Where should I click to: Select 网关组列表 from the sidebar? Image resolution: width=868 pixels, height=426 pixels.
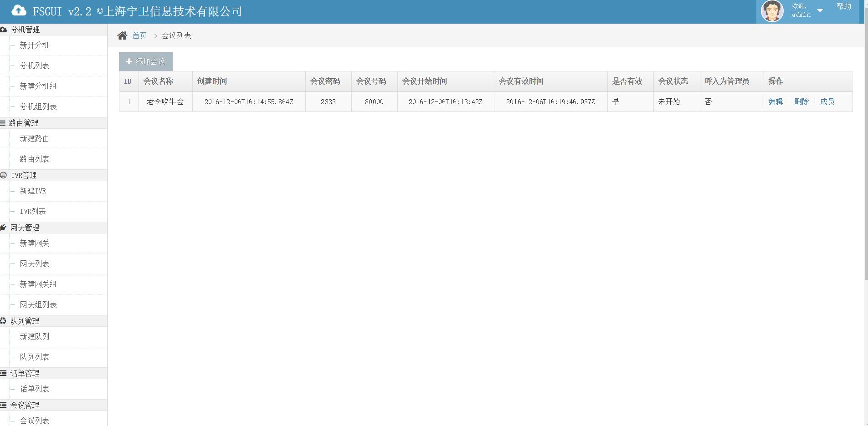click(38, 305)
